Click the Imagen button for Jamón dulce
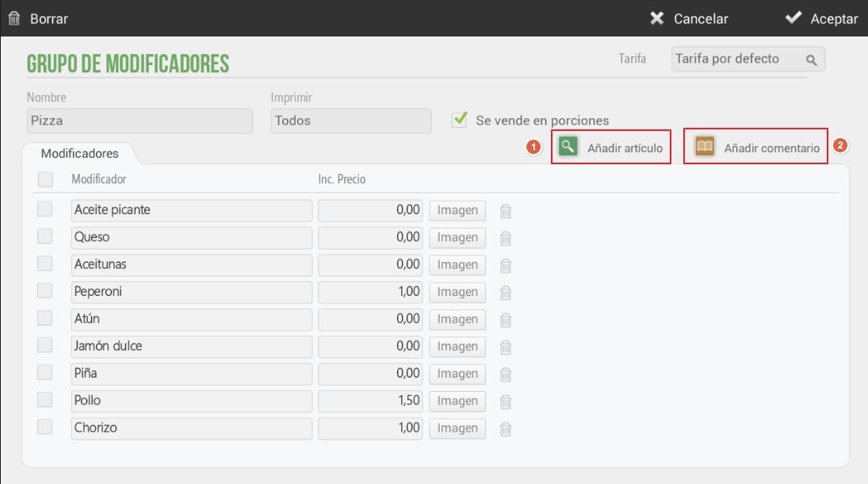 457,347
